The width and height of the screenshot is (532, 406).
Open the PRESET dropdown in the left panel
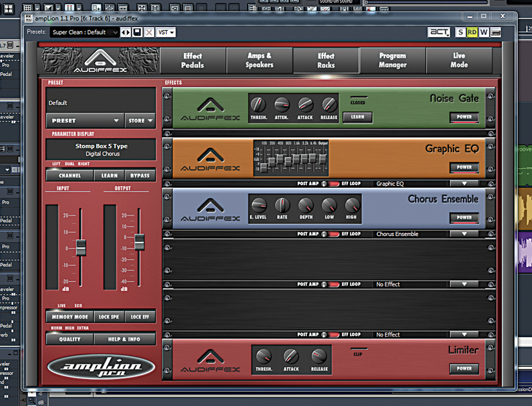[x=85, y=121]
